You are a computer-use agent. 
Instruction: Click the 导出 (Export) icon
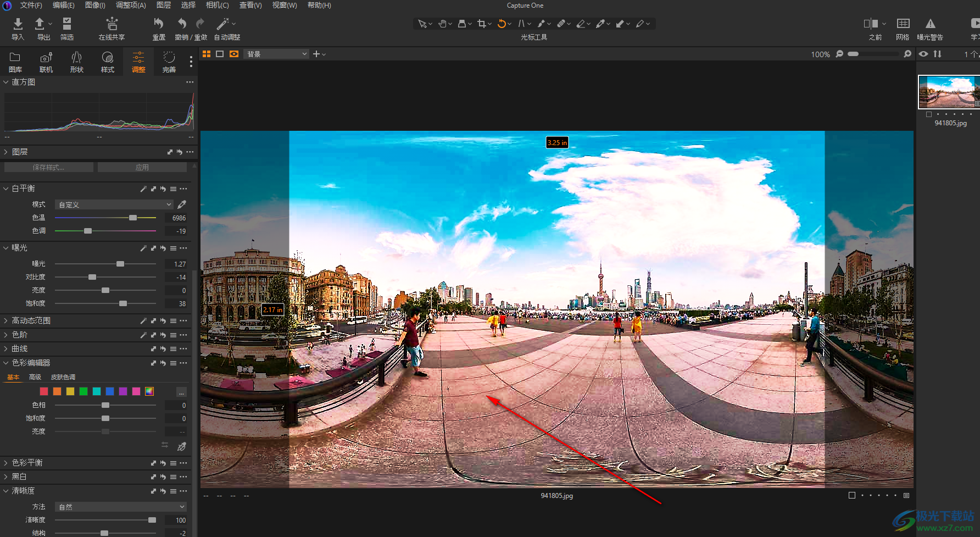(x=40, y=24)
